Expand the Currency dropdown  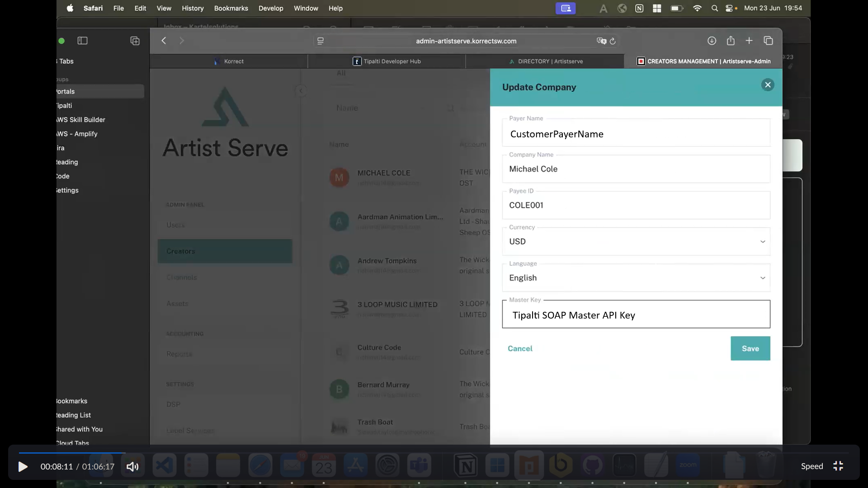[x=762, y=242]
